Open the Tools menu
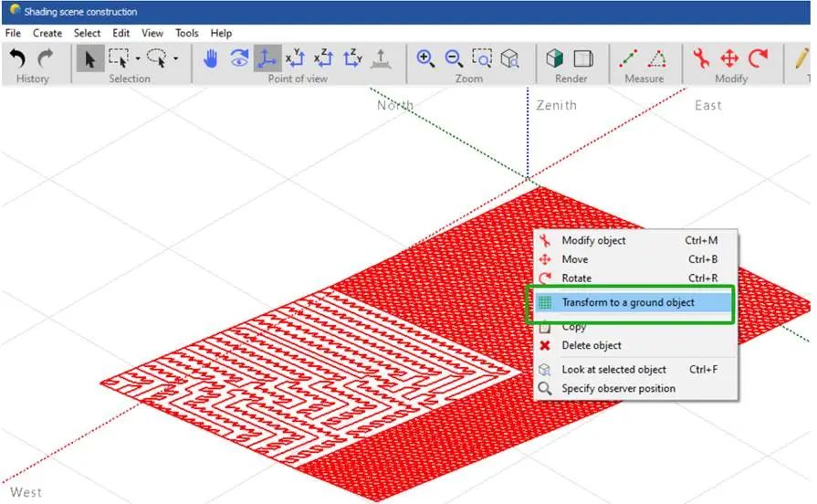The width and height of the screenshot is (817, 504). pyautogui.click(x=186, y=33)
